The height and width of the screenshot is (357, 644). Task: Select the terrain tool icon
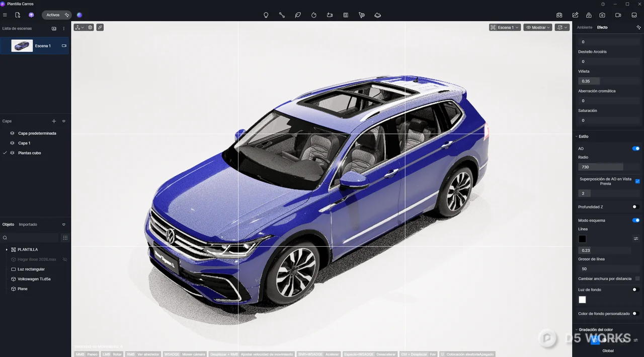coord(378,15)
